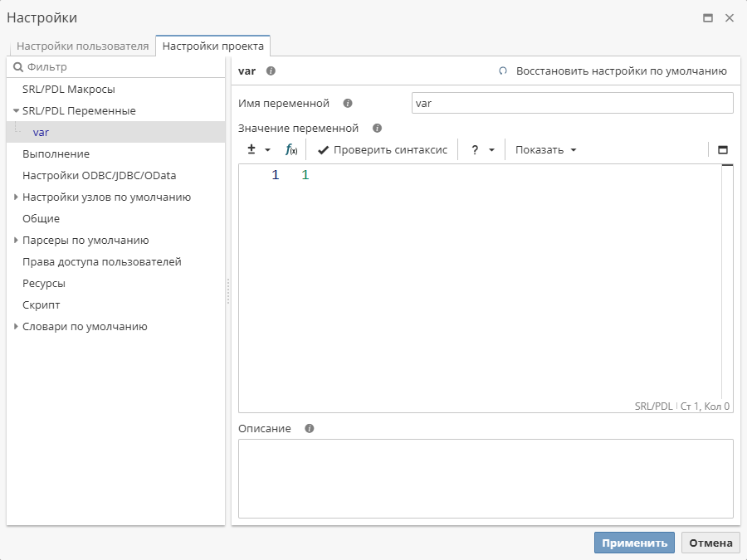This screenshot has width=747, height=560.
Task: Click info icon beside Имя переменной
Action: tap(348, 104)
